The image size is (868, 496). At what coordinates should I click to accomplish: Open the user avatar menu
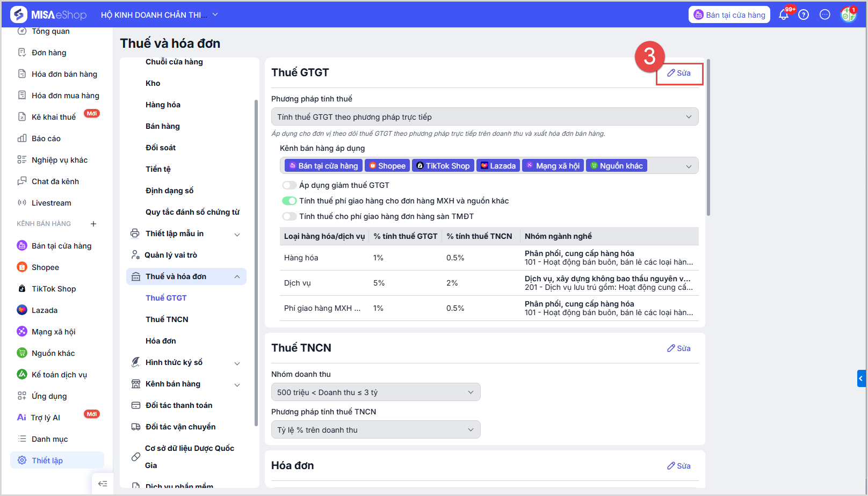(x=848, y=15)
